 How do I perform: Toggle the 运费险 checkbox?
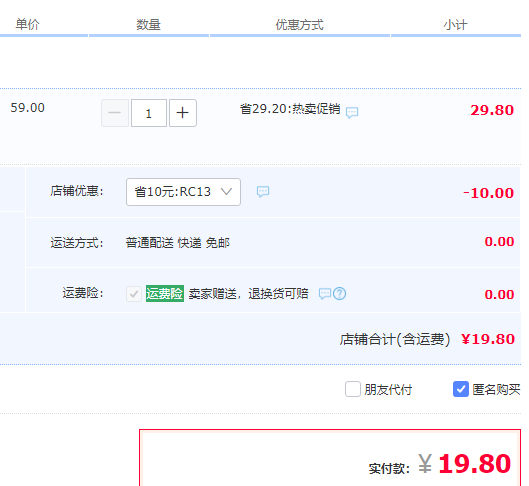click(134, 294)
